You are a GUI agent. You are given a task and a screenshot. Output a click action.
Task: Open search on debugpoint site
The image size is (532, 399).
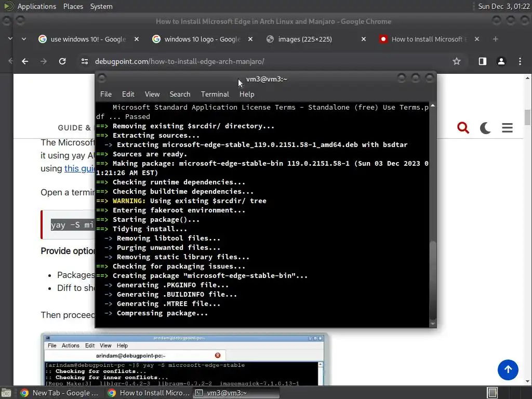tap(463, 128)
